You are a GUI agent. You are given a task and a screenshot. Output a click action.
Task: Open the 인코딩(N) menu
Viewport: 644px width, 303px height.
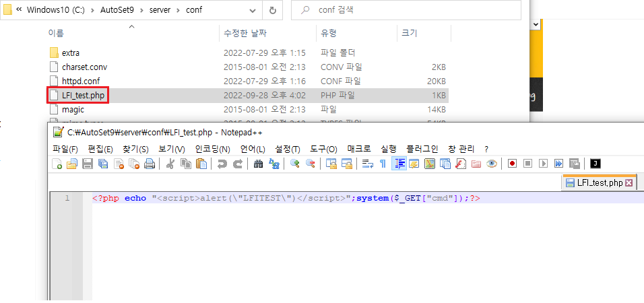tap(212, 149)
